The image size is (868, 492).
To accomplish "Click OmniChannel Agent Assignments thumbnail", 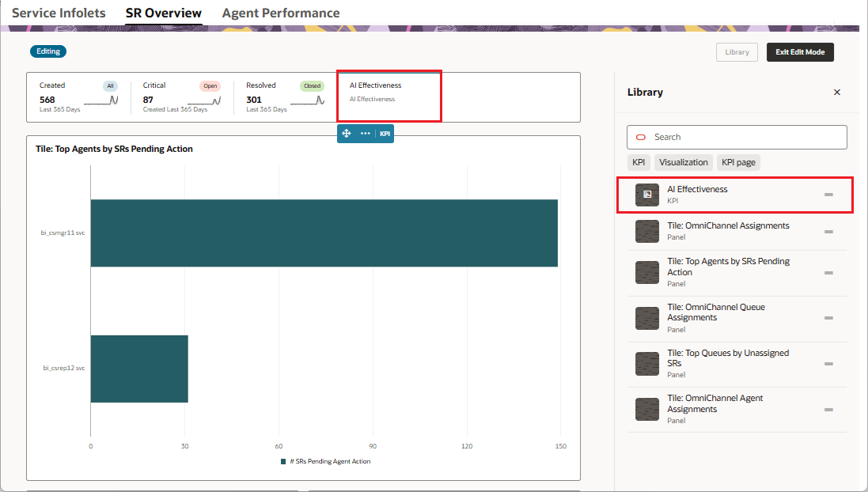I will 647,410.
